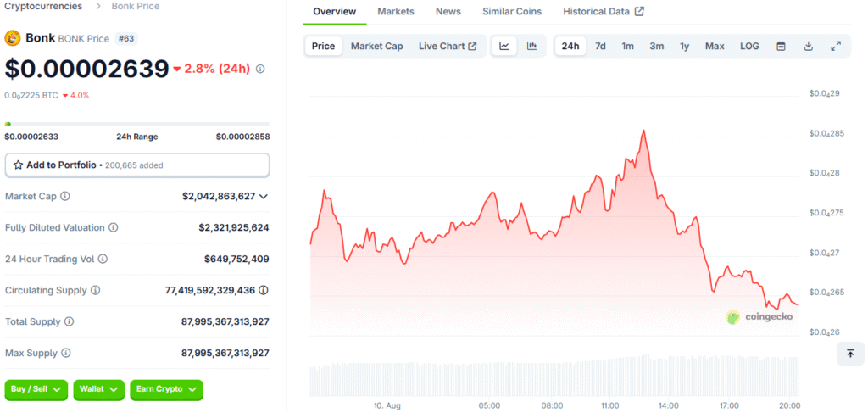This screenshot has width=868, height=413.
Task: Select the 1m time range
Action: pyautogui.click(x=627, y=47)
